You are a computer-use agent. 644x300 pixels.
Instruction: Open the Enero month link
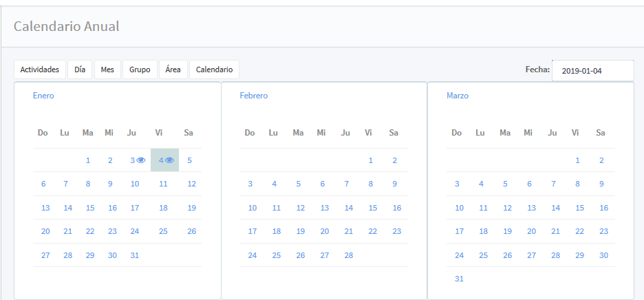[43, 96]
